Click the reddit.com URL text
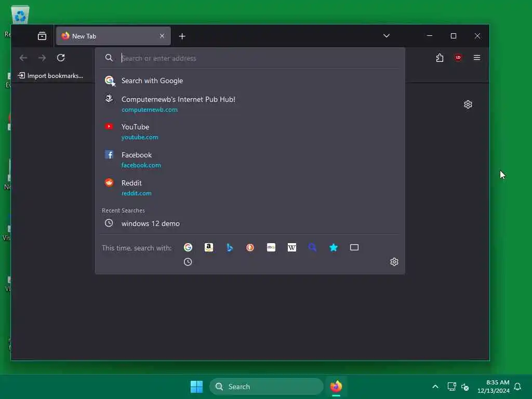The image size is (532, 399). pyautogui.click(x=137, y=193)
